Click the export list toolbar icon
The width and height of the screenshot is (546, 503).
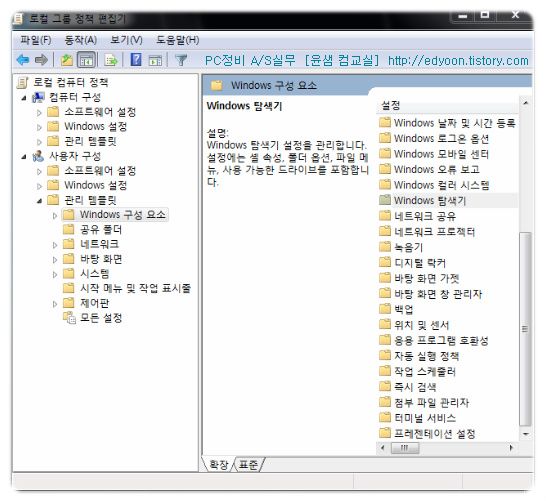[x=111, y=60]
